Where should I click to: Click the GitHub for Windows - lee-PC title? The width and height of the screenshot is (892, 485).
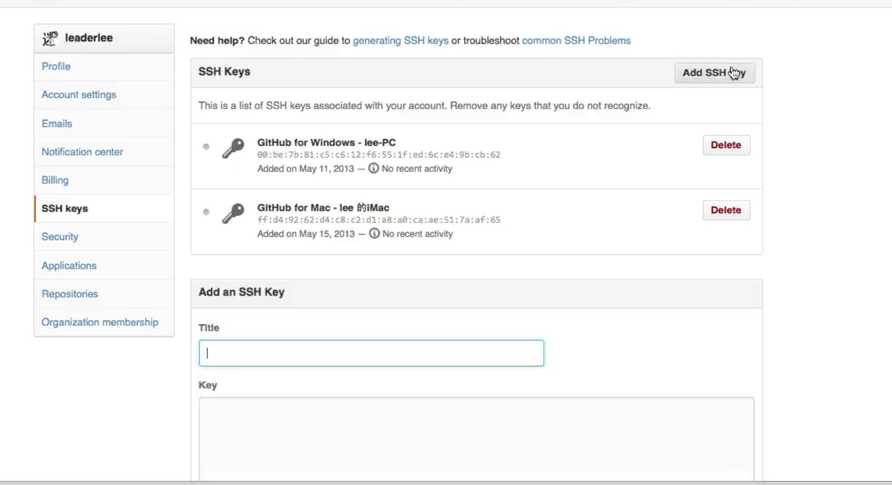[326, 143]
